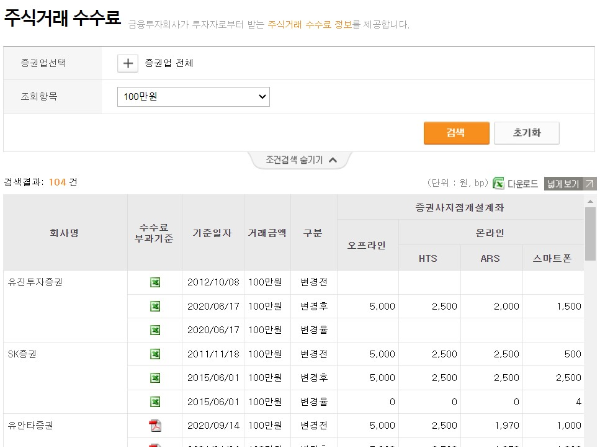Viewport: 600px width, 447px height.
Task: Click the 104 search result count
Action: click(57, 182)
